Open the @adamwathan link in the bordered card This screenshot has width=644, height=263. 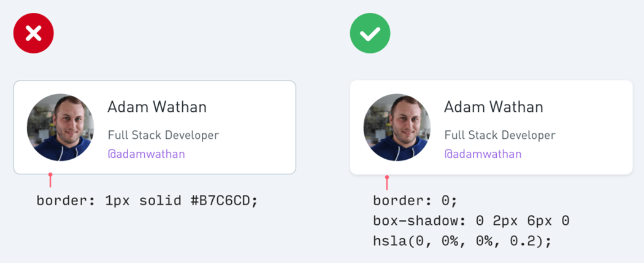146,154
